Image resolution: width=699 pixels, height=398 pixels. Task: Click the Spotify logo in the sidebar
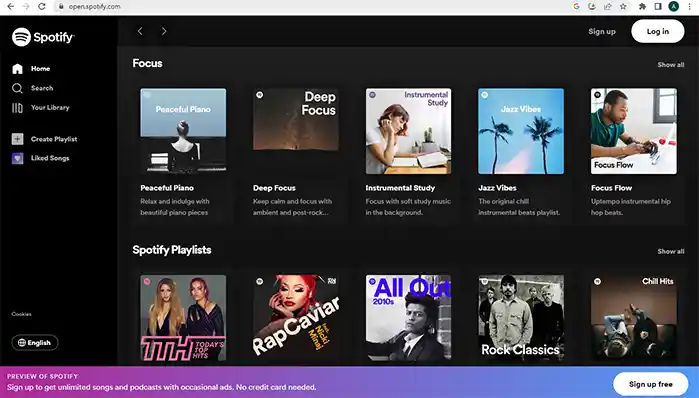[43, 37]
